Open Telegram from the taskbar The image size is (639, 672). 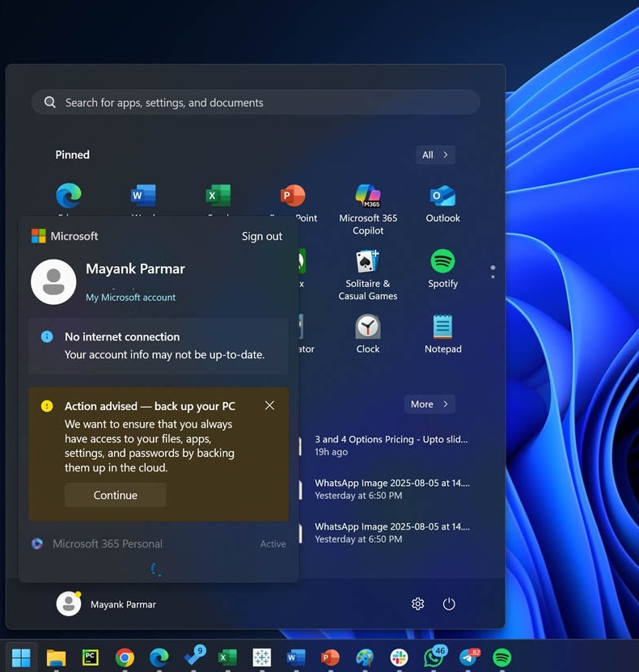pos(469,657)
